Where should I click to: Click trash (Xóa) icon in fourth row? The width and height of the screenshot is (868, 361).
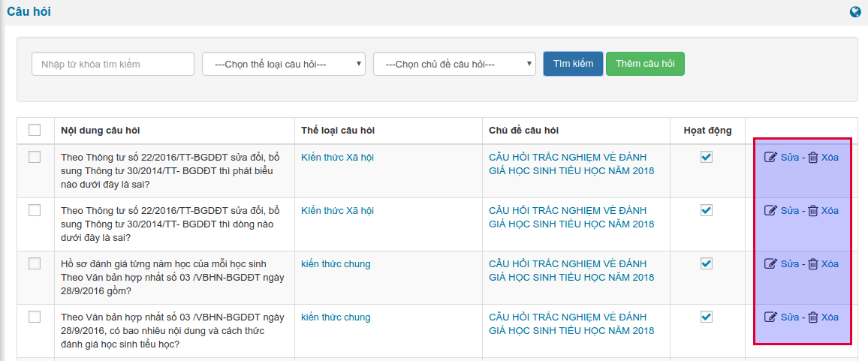(812, 317)
